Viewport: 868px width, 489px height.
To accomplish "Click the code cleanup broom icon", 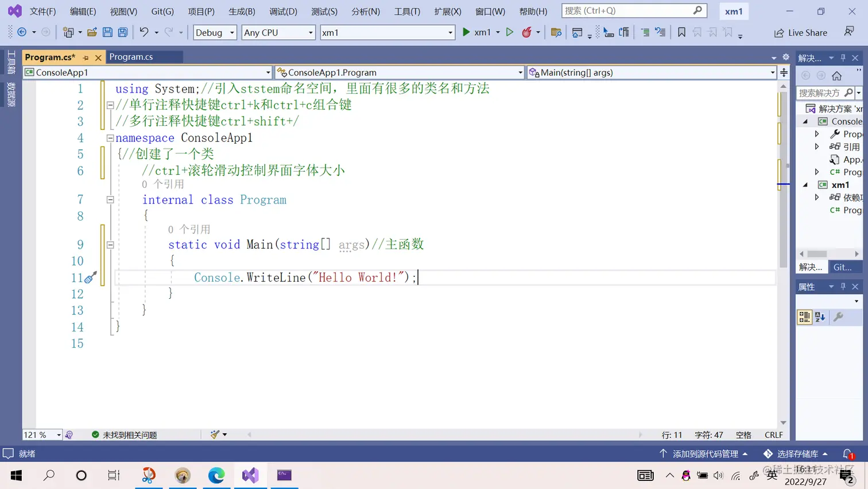I will (x=215, y=434).
